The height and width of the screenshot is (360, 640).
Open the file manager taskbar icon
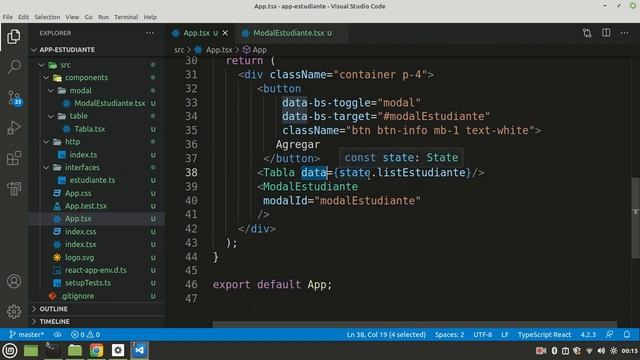74,350
